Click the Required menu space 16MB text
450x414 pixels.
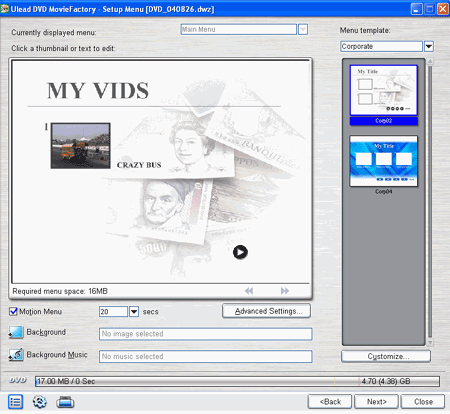coord(60,291)
